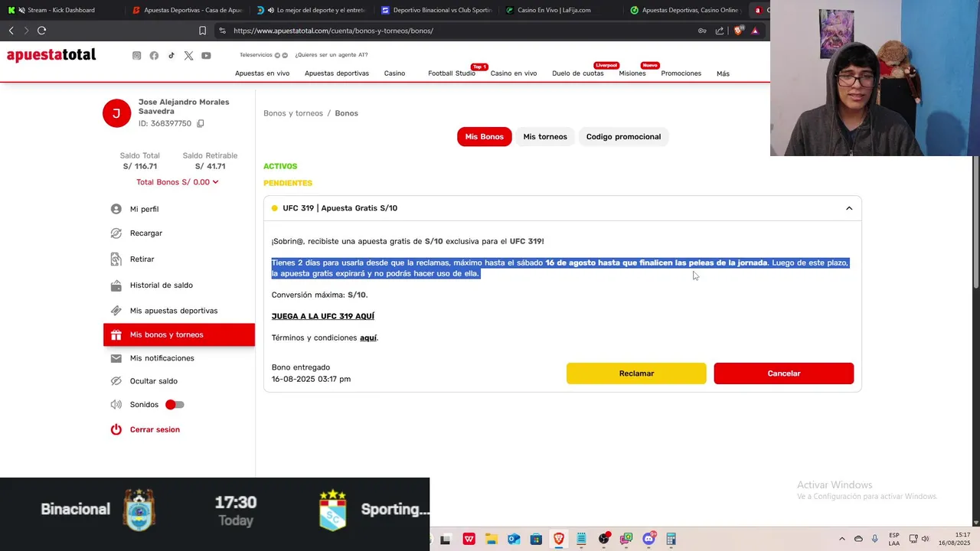Open Calculator from the taskbar
Image resolution: width=980 pixels, height=551 pixels.
(671, 539)
